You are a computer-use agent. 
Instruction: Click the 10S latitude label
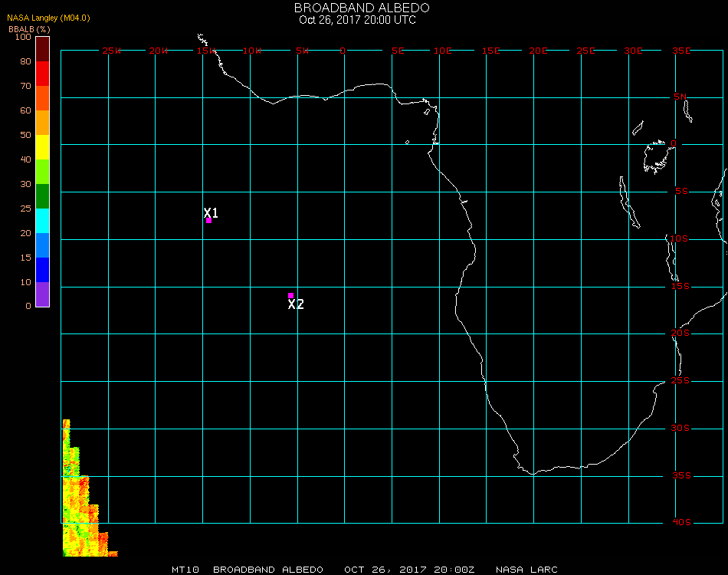click(x=681, y=238)
